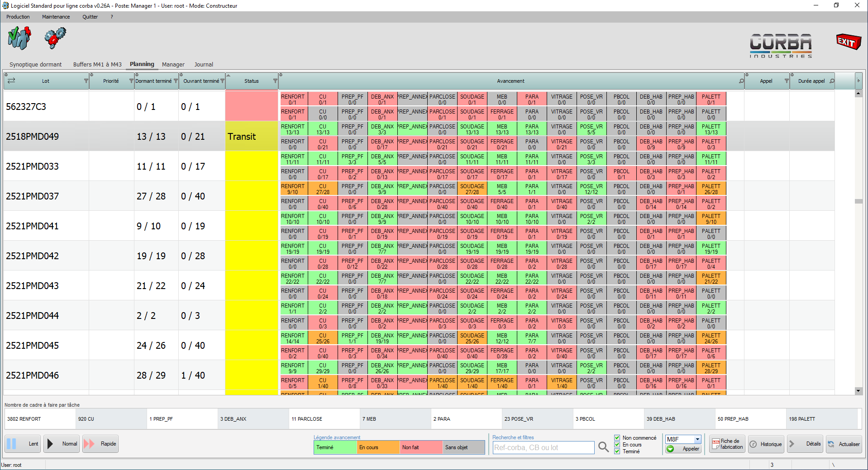Click the Maintenance gears toolbar icon
The width and height of the screenshot is (868, 470).
point(55,38)
